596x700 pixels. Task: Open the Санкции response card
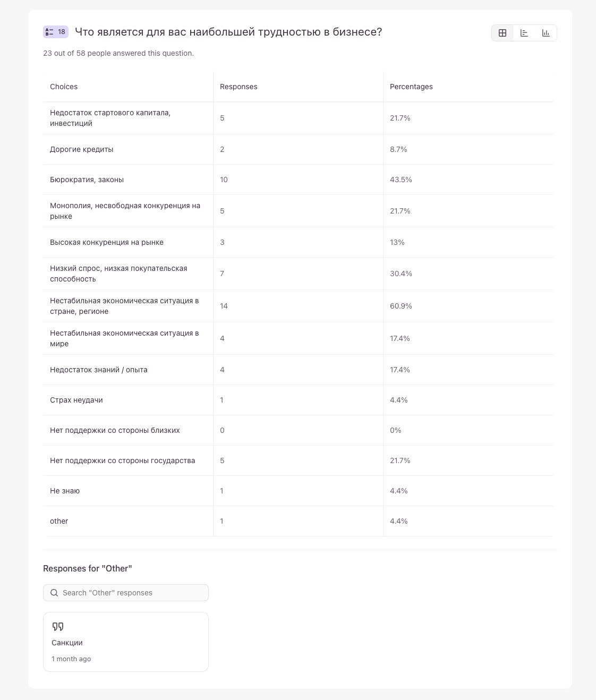coord(126,642)
